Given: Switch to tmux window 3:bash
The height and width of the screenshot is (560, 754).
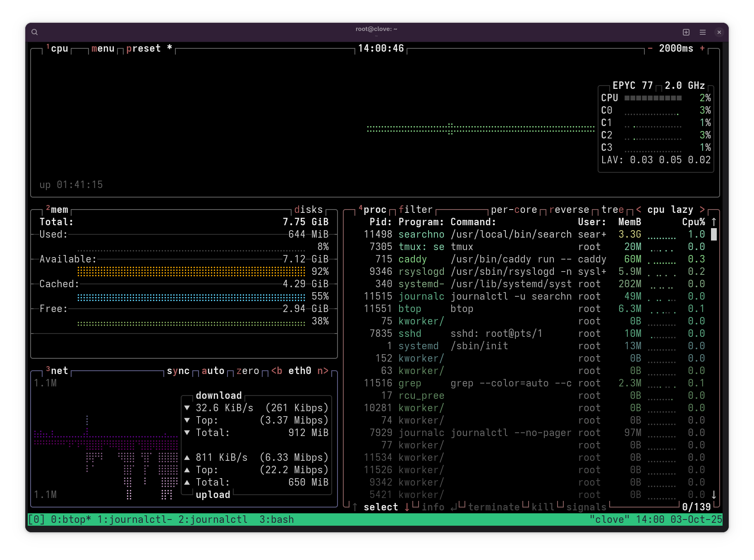Looking at the screenshot, I should tap(276, 519).
